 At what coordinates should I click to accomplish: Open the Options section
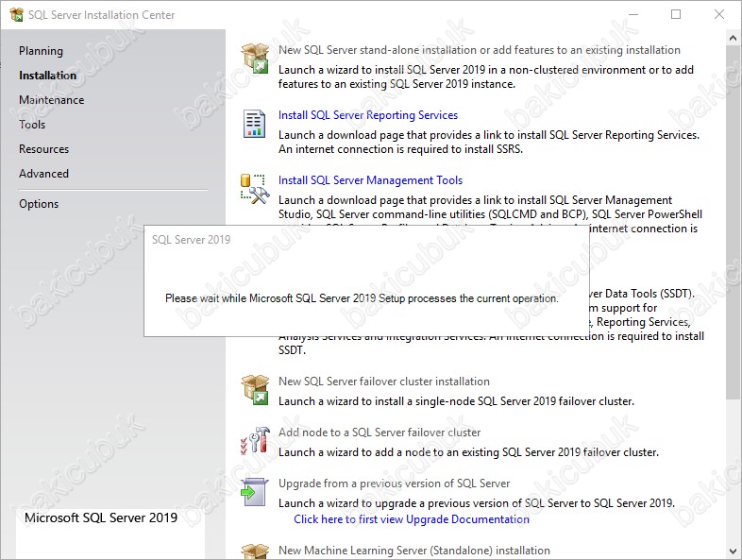[x=39, y=204]
